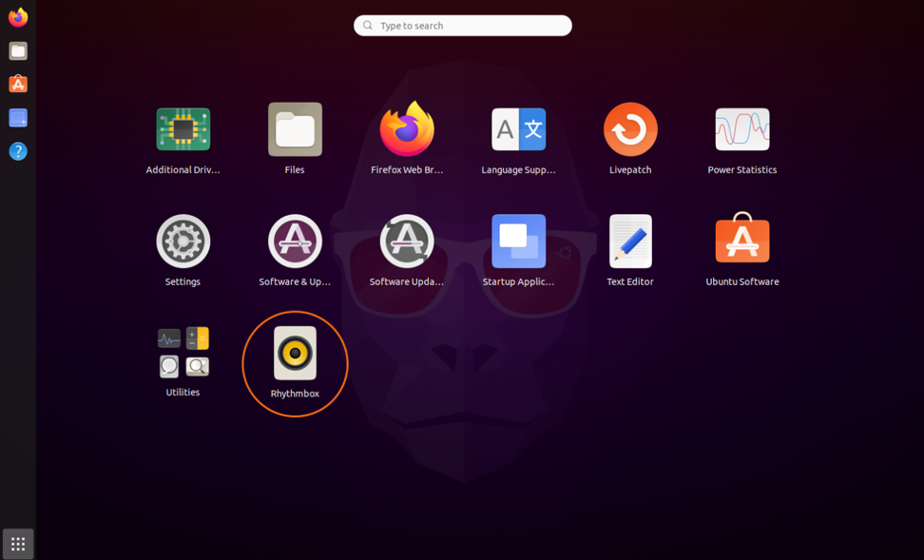Launch the Startup Applications app
The image size is (924, 560).
(519, 241)
